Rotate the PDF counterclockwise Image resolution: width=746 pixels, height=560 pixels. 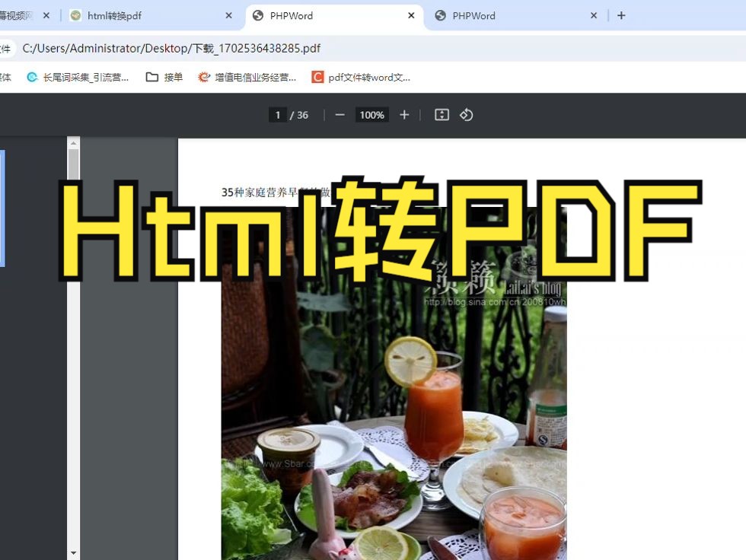(x=467, y=115)
